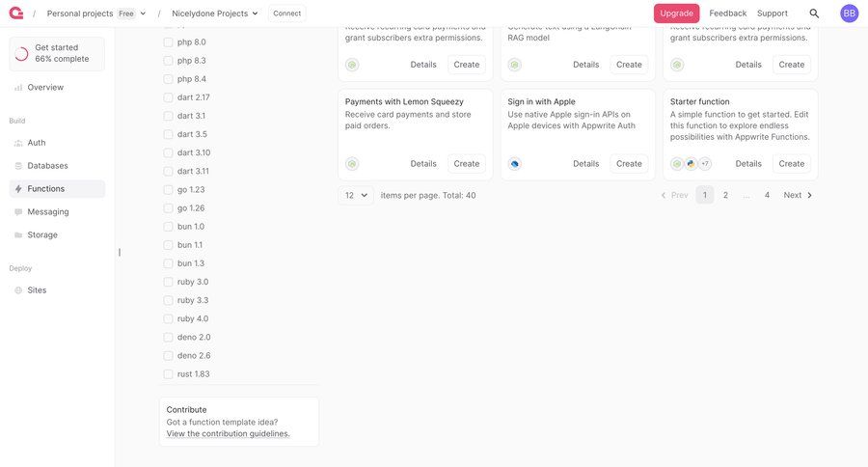Expand the Nicelydone Projects dropdown

(215, 14)
